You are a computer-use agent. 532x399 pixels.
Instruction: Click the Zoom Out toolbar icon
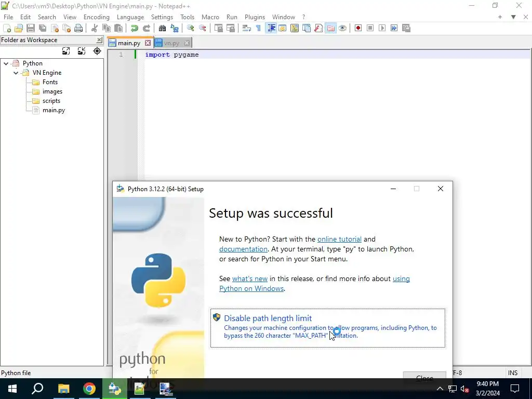[x=203, y=28]
